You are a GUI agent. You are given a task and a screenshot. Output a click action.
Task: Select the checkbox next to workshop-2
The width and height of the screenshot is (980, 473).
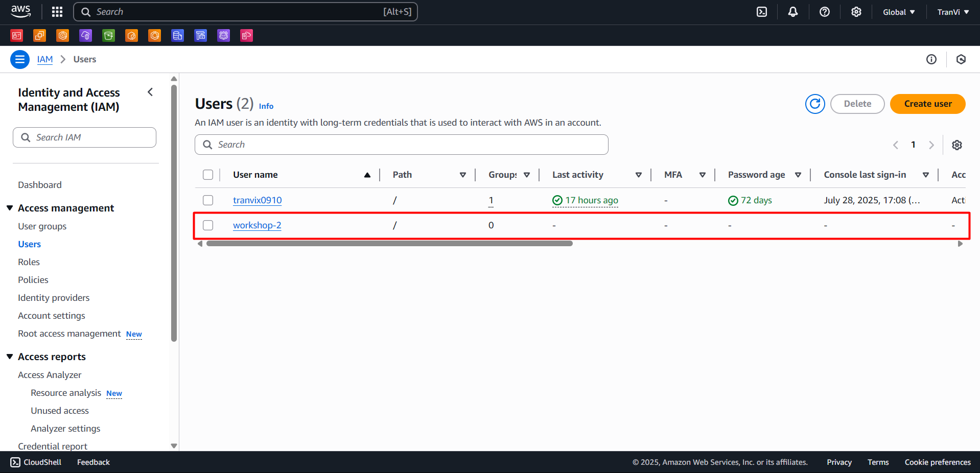pyautogui.click(x=208, y=225)
